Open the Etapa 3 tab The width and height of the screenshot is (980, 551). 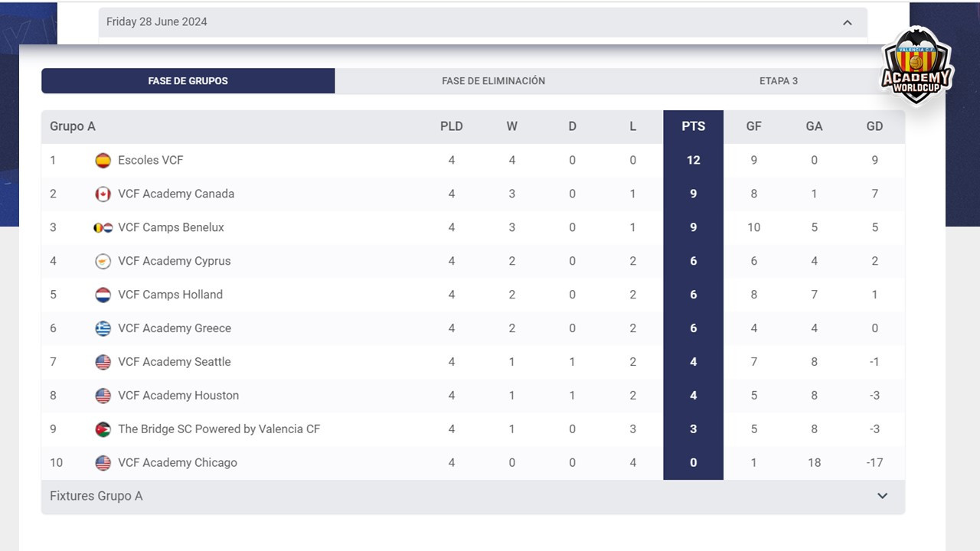click(x=778, y=80)
